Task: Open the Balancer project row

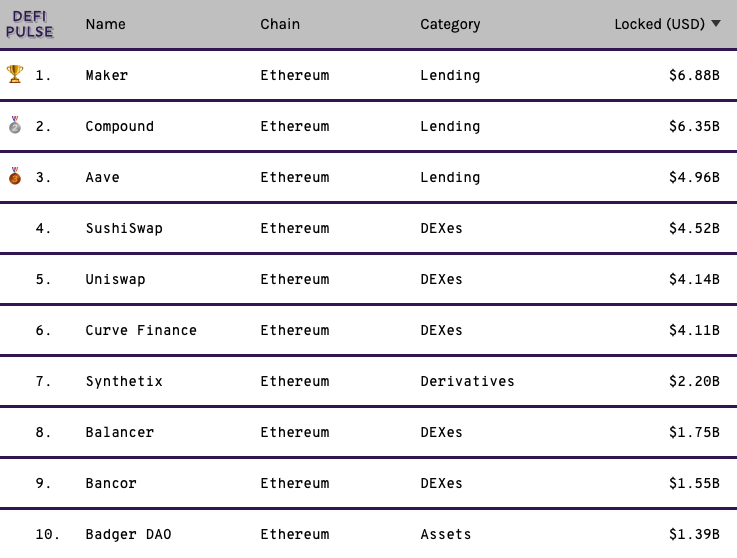Action: [368, 432]
